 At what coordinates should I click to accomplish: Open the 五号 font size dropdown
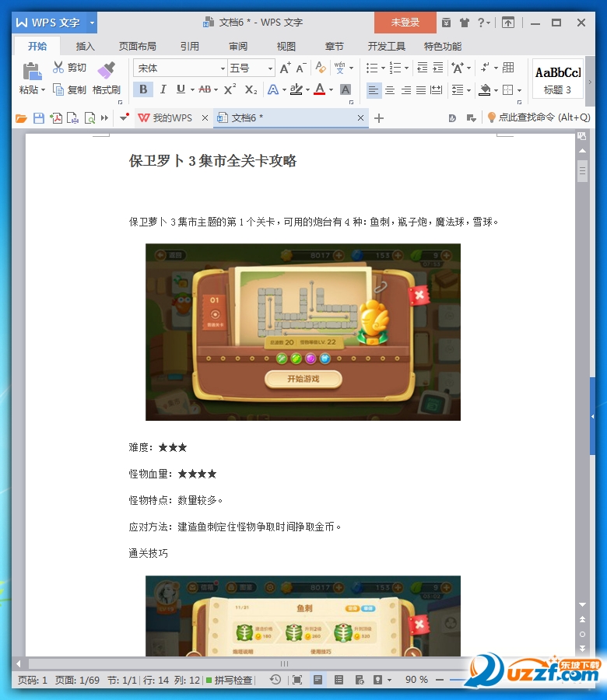click(270, 68)
